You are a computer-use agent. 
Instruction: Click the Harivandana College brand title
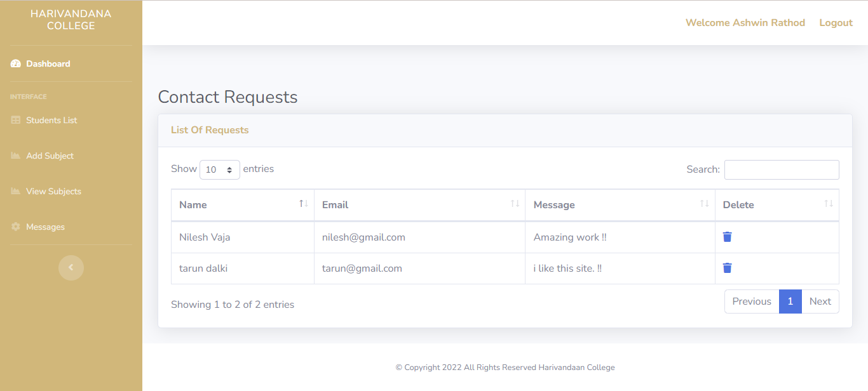71,20
